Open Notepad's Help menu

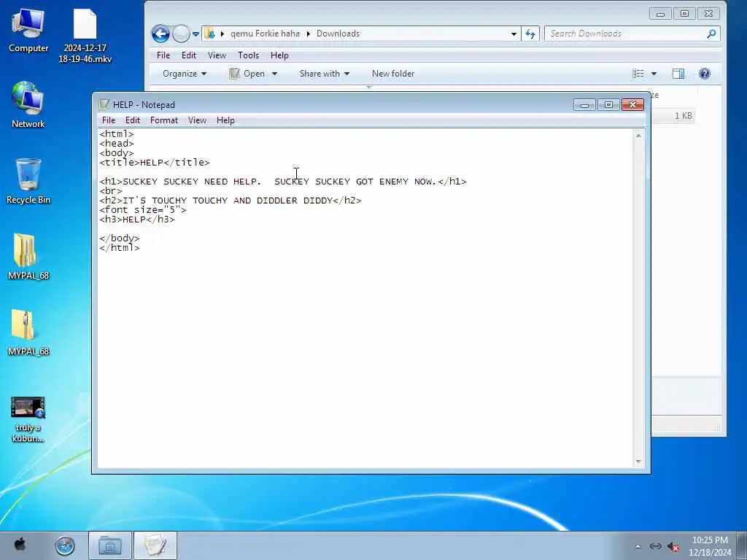[x=225, y=120]
